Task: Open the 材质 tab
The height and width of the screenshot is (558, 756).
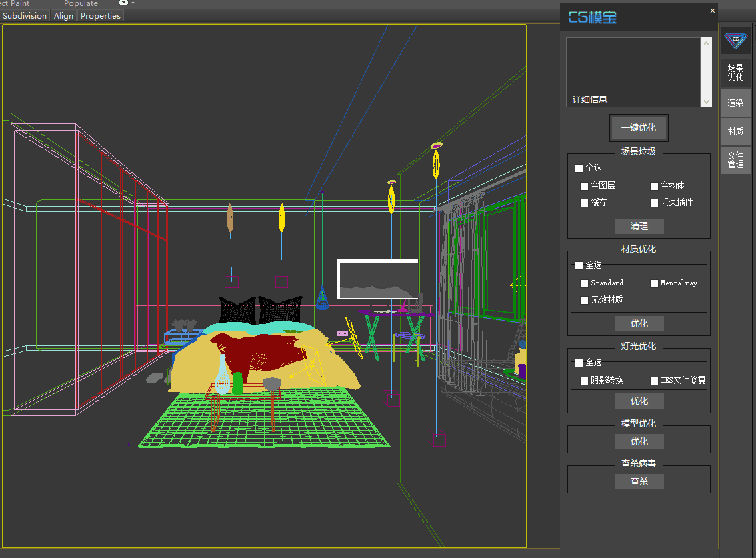Action: (x=735, y=131)
